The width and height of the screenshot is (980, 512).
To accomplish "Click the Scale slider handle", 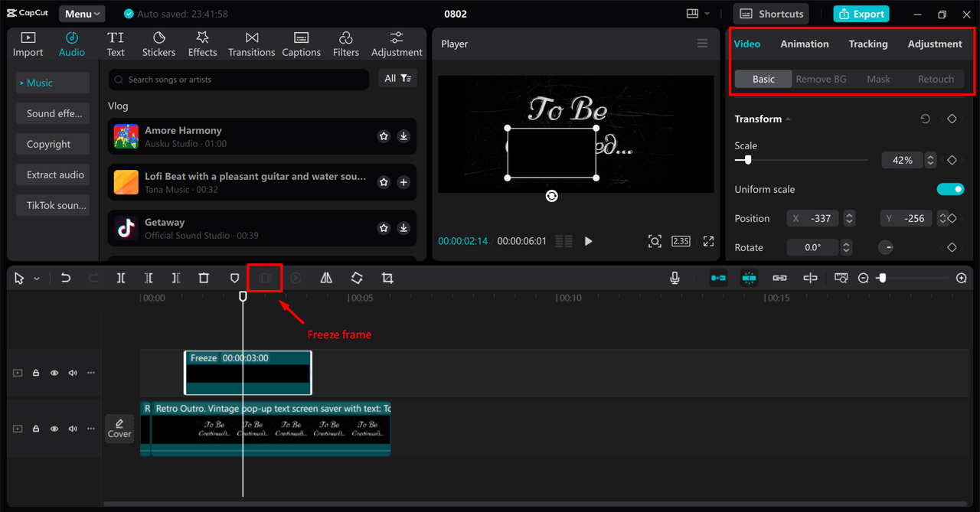I will point(747,160).
